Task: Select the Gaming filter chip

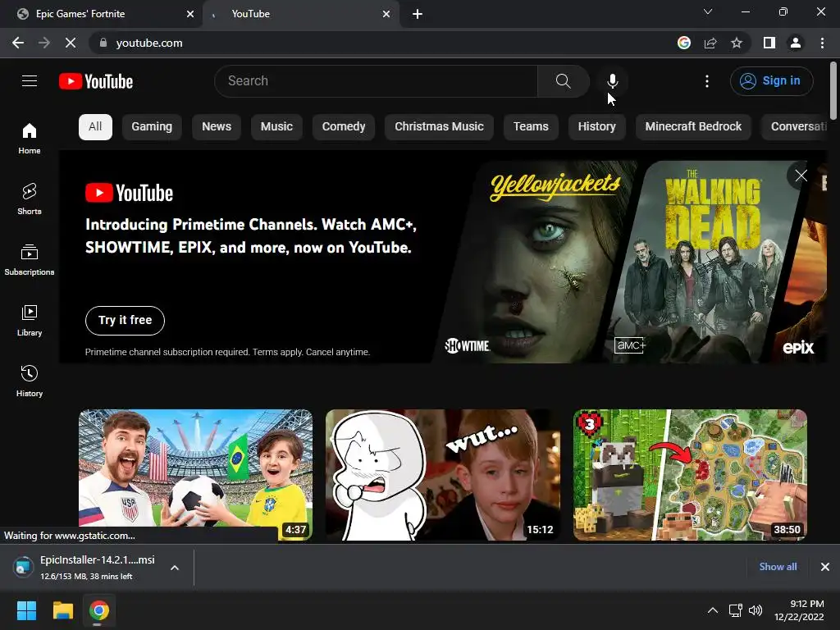Action: tap(152, 127)
